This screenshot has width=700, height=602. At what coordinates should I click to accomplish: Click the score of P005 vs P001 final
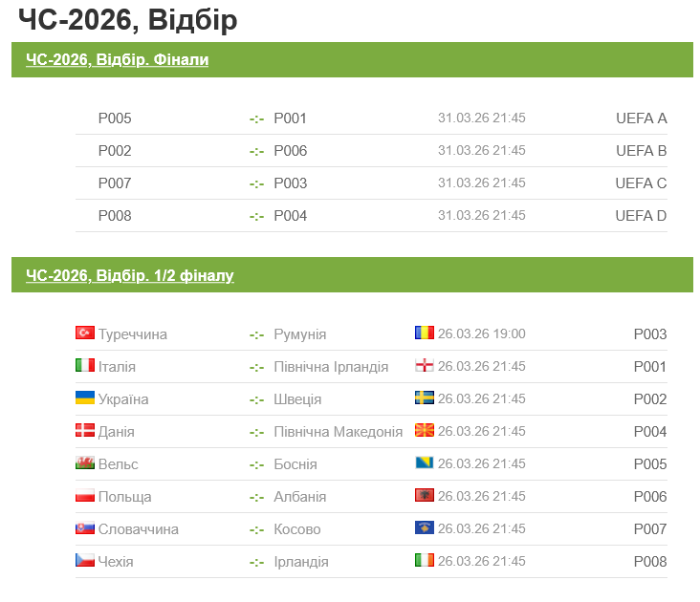pos(256,118)
